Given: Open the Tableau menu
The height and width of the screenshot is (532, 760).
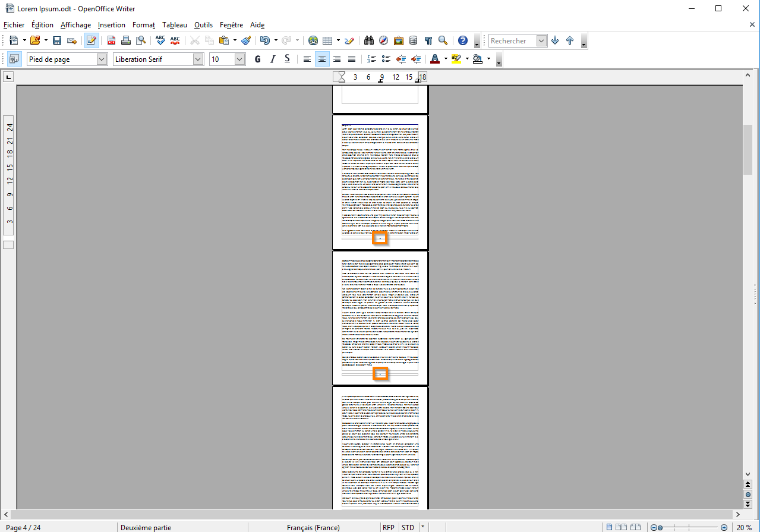Looking at the screenshot, I should [x=175, y=25].
